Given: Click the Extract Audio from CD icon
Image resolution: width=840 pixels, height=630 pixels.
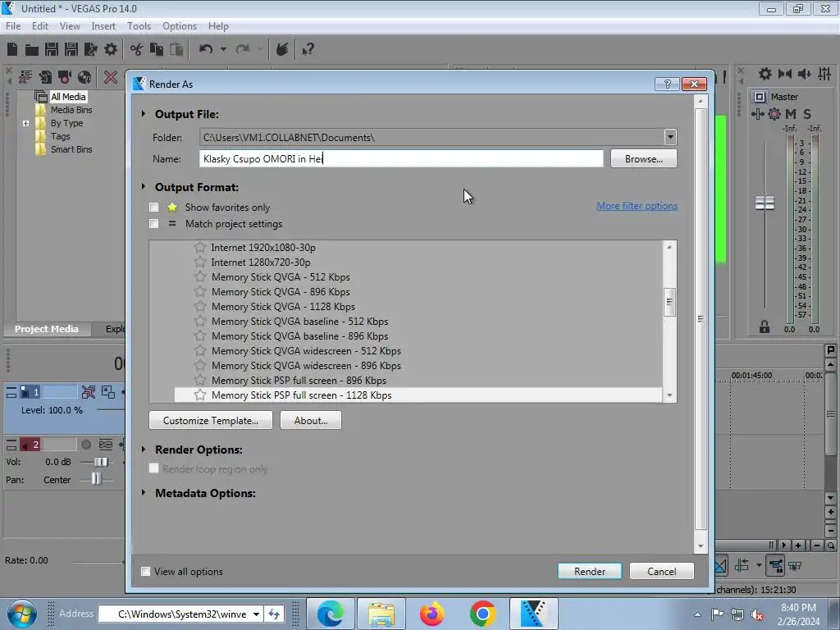Looking at the screenshot, I should 84,77.
